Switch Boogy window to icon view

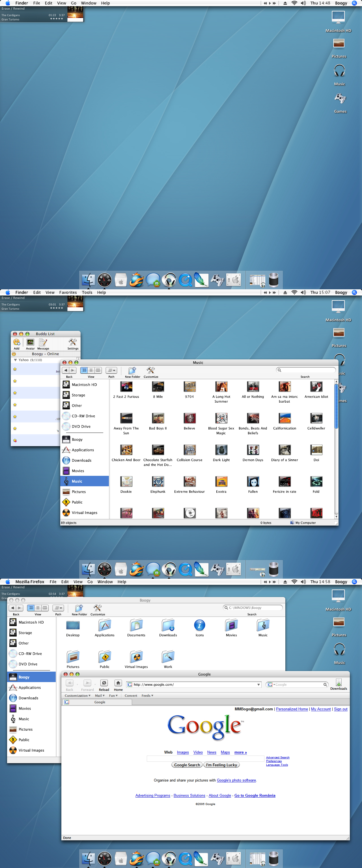pos(31,608)
